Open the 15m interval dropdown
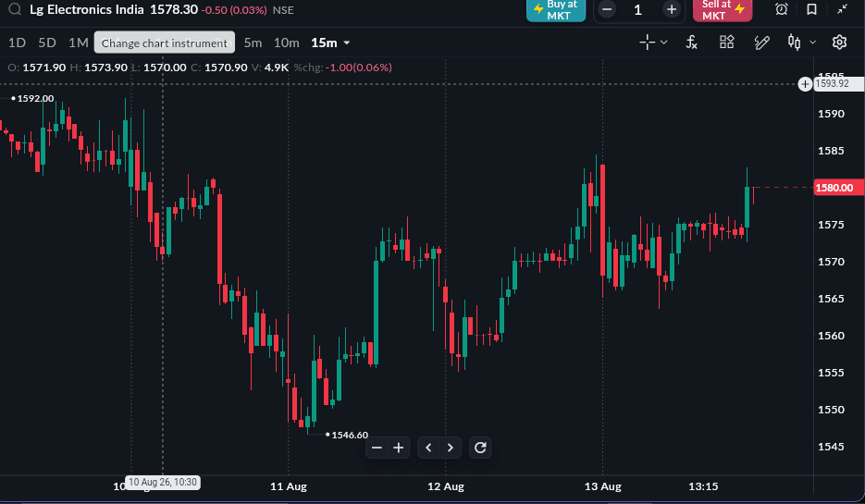Screen dimensions: 865x504 coord(330,43)
